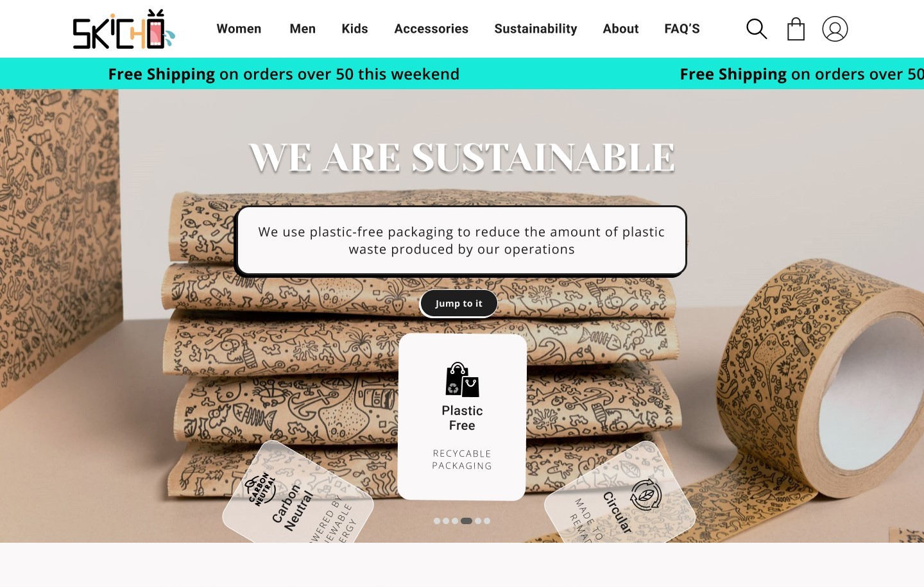Open the Women menu
The image size is (924, 587).
click(239, 29)
